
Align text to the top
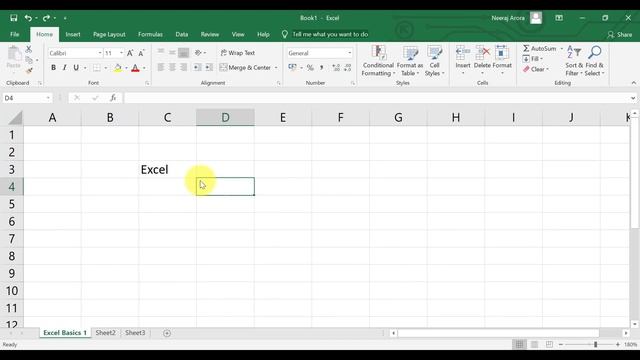click(161, 53)
